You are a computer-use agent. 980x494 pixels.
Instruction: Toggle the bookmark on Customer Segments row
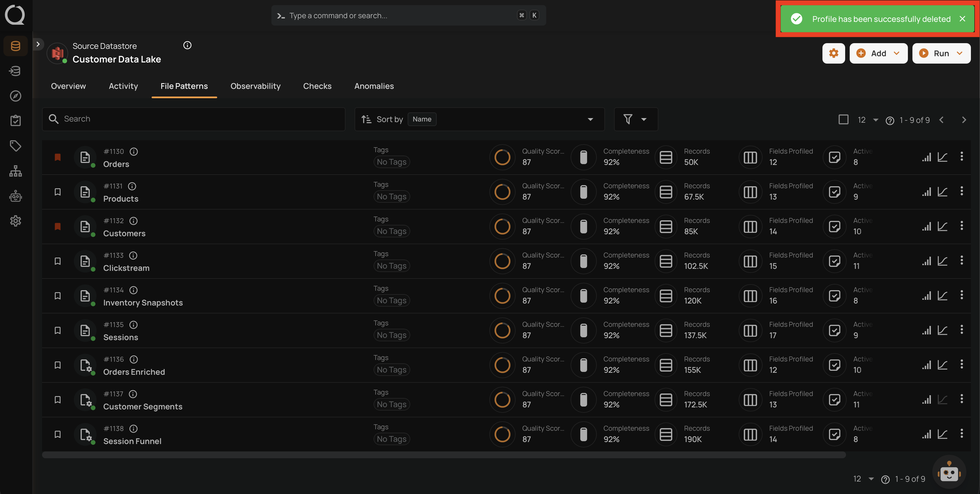click(57, 400)
